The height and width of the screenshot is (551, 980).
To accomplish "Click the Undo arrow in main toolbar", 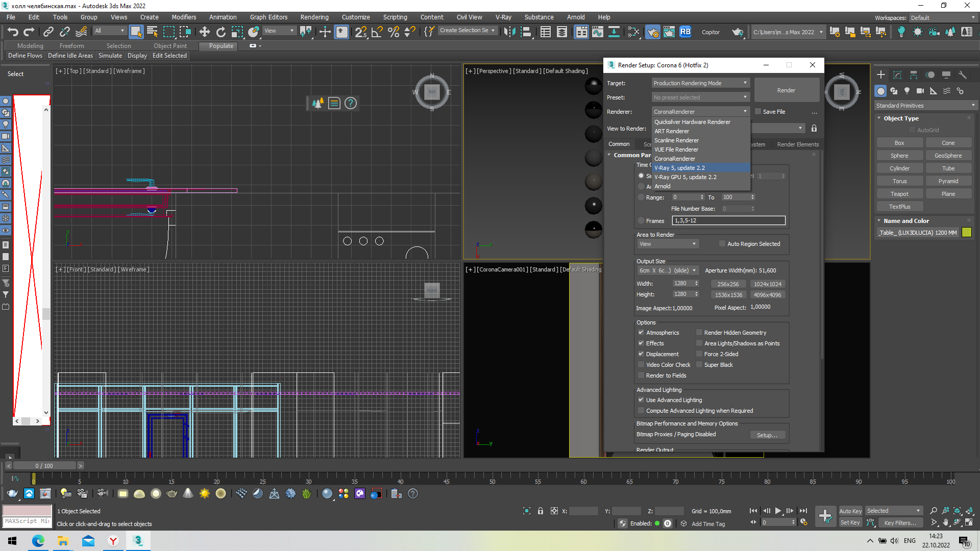I will pyautogui.click(x=13, y=32).
